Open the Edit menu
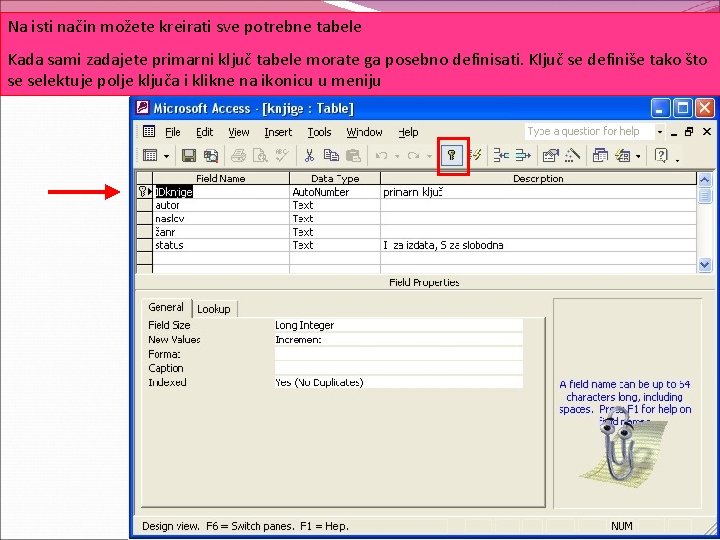This screenshot has width=720, height=540. [204, 132]
